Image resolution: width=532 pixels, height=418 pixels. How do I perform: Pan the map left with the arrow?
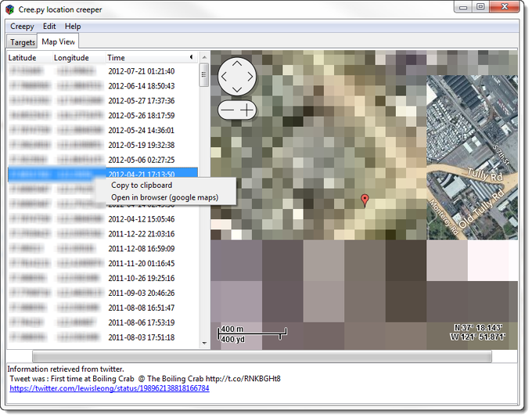click(x=224, y=77)
